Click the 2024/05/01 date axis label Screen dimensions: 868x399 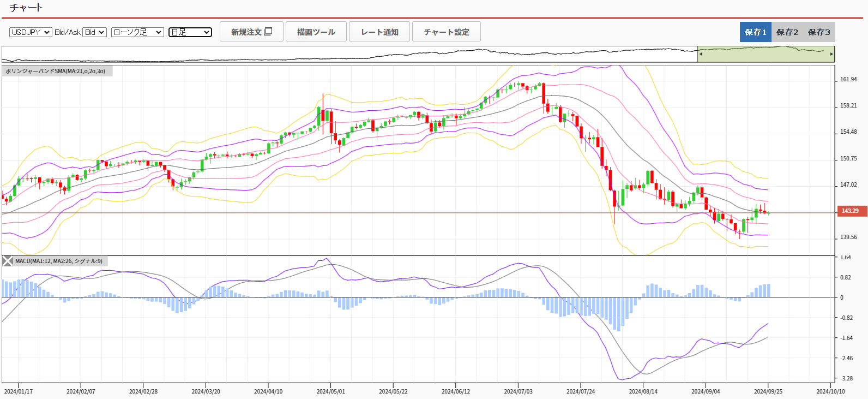[330, 391]
